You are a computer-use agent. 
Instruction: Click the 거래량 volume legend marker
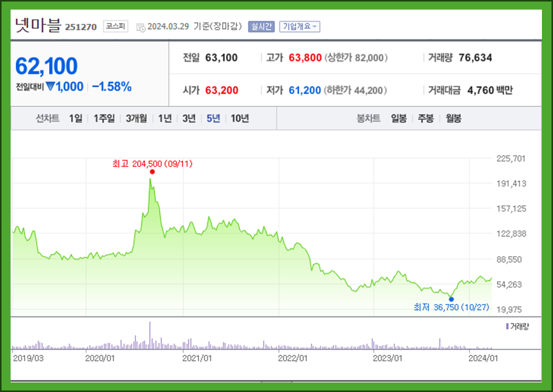pyautogui.click(x=507, y=326)
